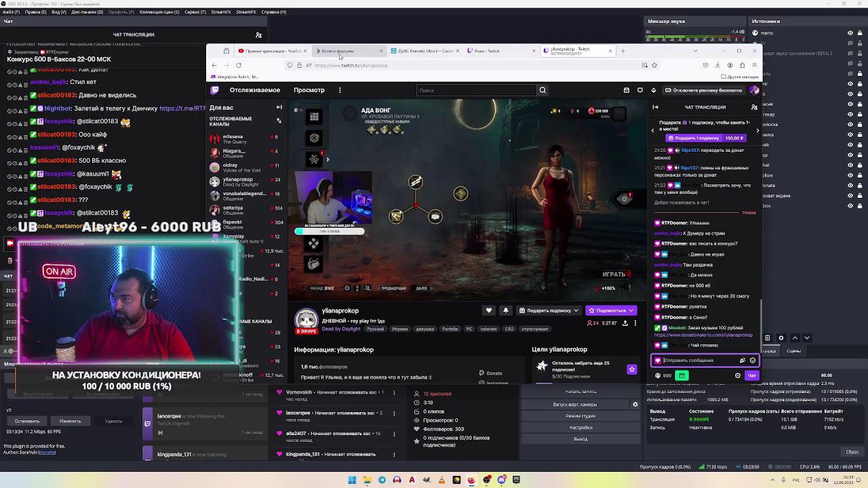Screen dimensions: 868x488
Task: Toggle notification bell for yiianaprokop
Action: point(505,310)
